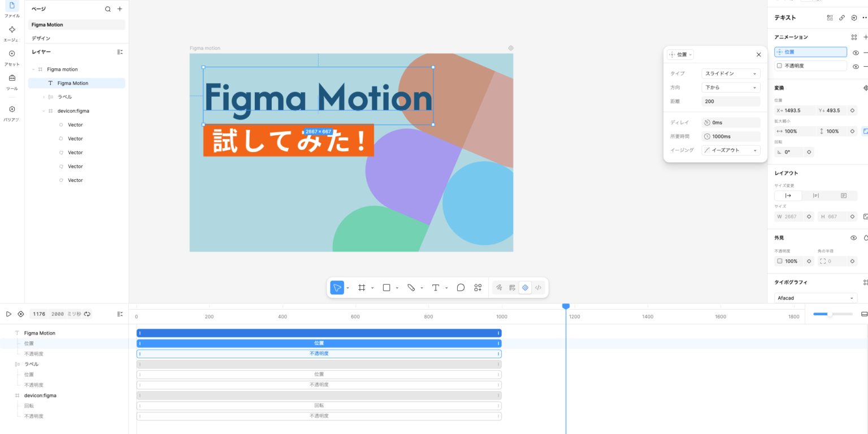The width and height of the screenshot is (868, 434).
Task: Collapse the devicon:figma layer
Action: click(44, 111)
